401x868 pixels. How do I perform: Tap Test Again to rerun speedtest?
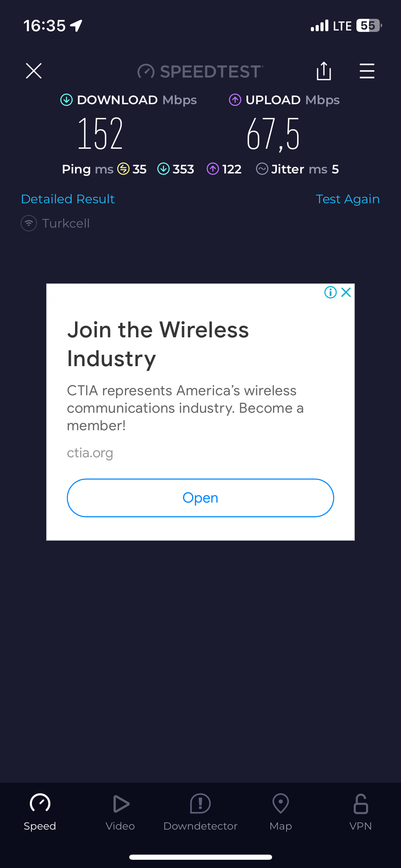coord(348,199)
